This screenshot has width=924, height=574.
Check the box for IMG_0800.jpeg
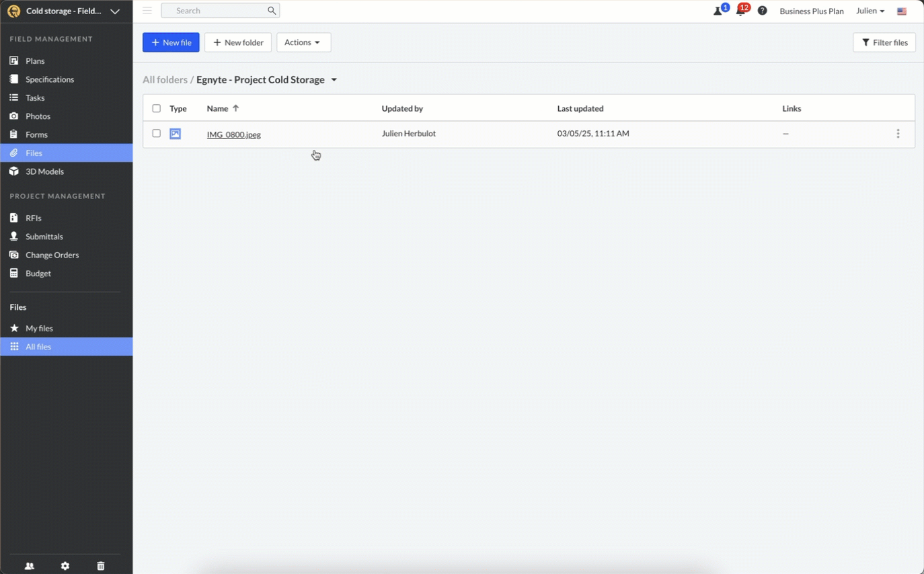pyautogui.click(x=157, y=134)
